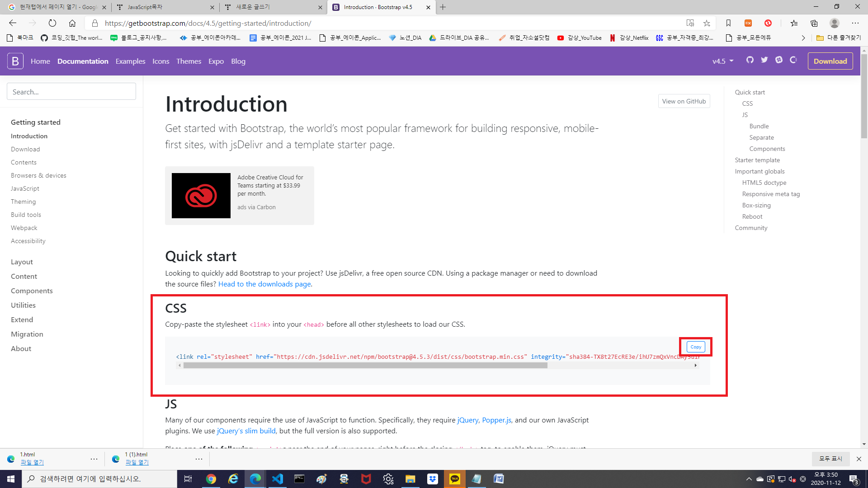Click the Bootstrap B logo icon
The width and height of the screenshot is (868, 488).
coord(15,61)
